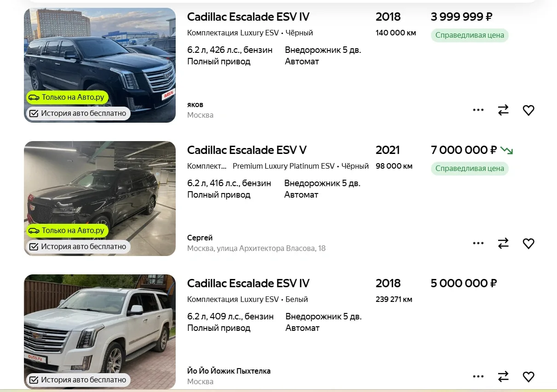The height and width of the screenshot is (392, 557).
Task: Favorite the 2021 Escalade ESV V listing
Action: tap(528, 244)
